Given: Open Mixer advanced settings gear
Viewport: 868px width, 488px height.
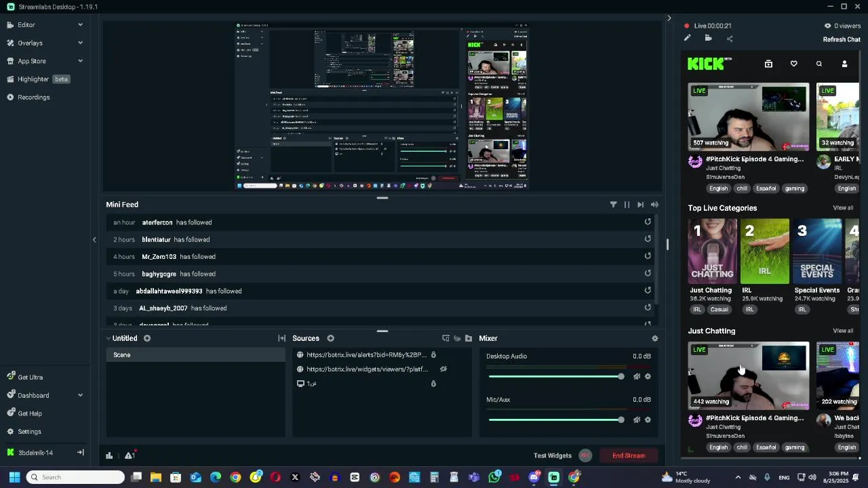Looking at the screenshot, I should pos(654,338).
